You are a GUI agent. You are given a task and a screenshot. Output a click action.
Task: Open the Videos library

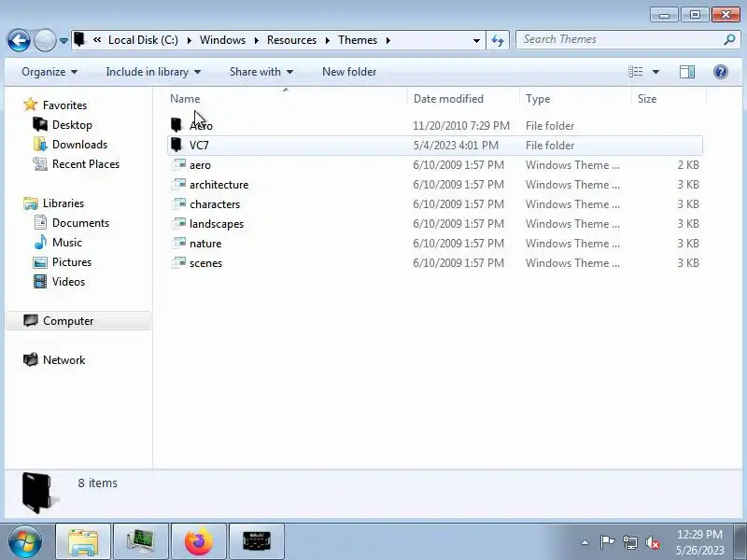pyautogui.click(x=68, y=282)
